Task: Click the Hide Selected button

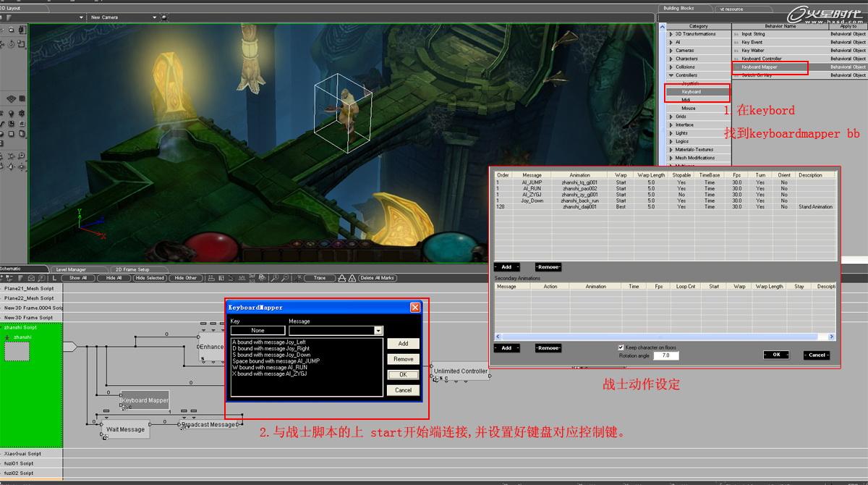Action: (150, 278)
